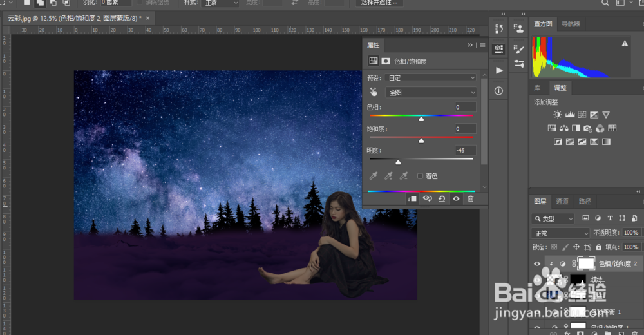The height and width of the screenshot is (335, 644).
Task: Add a Color Balance adjustment
Action: coord(564,128)
